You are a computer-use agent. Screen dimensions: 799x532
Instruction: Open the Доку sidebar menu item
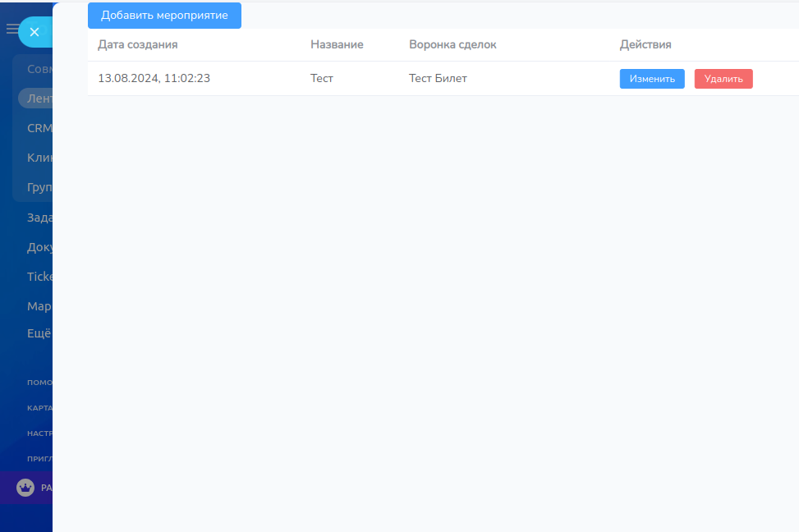39,247
